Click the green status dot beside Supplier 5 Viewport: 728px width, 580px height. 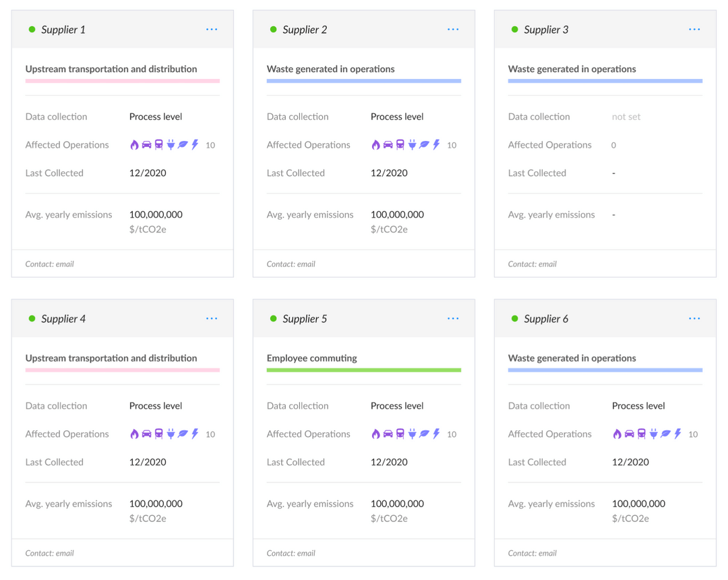pos(274,318)
